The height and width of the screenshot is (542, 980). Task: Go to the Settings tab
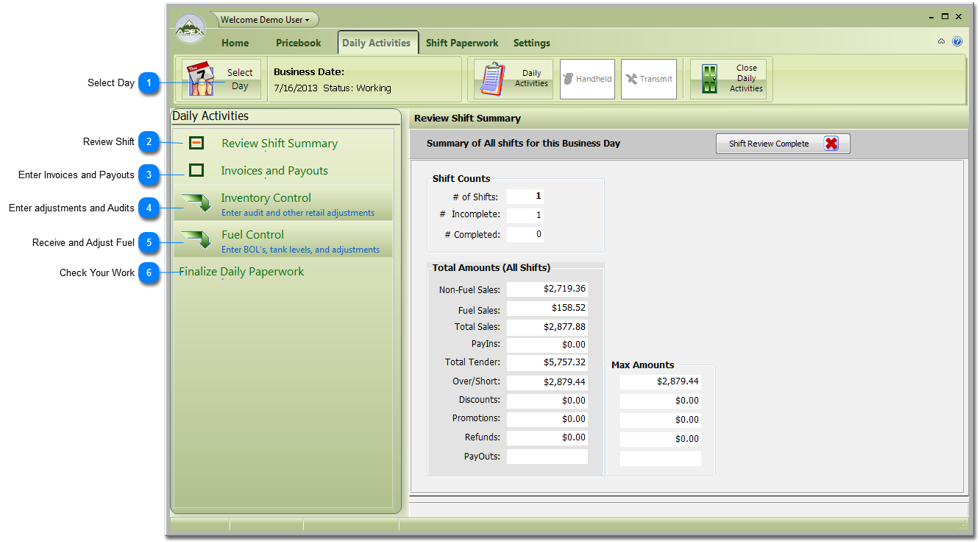pos(531,43)
